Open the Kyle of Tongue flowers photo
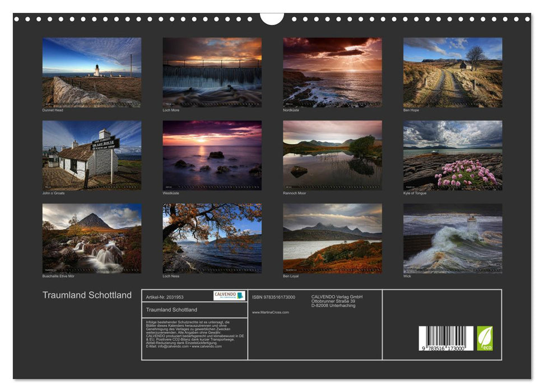The width and height of the screenshot is (544, 392). click(x=453, y=155)
